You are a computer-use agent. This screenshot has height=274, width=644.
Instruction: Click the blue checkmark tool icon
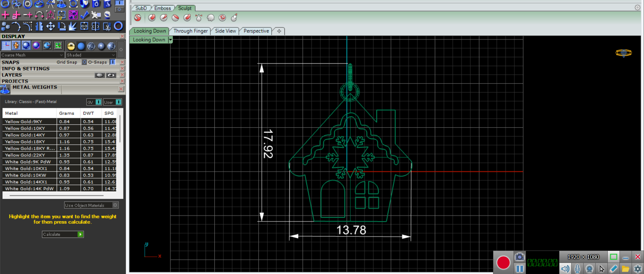pyautogui.click(x=85, y=15)
